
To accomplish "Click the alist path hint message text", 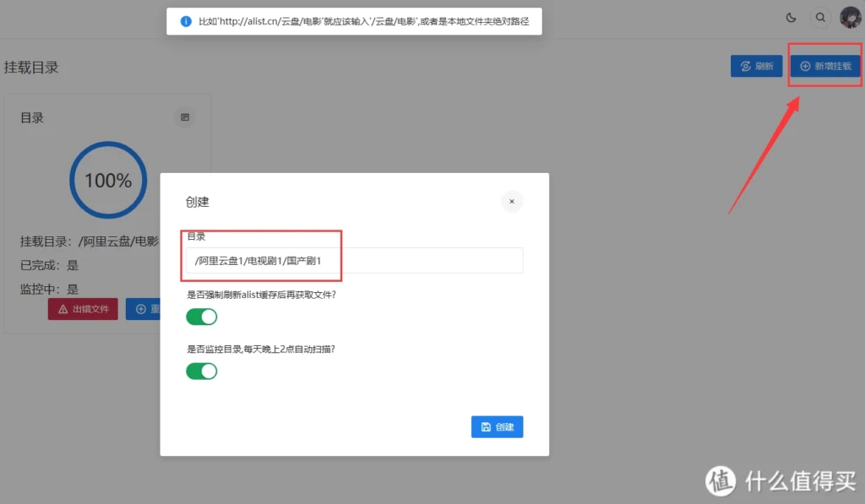I will 363,21.
